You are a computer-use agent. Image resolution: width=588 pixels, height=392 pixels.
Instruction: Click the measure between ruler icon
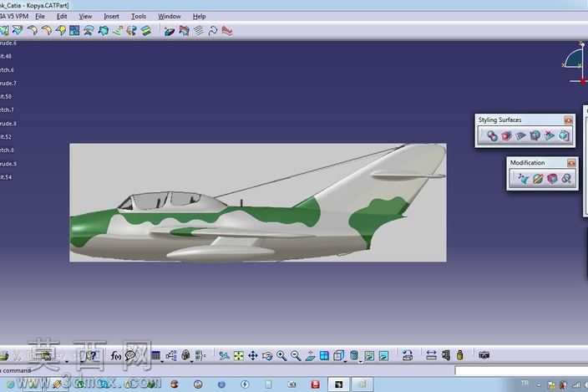431,355
